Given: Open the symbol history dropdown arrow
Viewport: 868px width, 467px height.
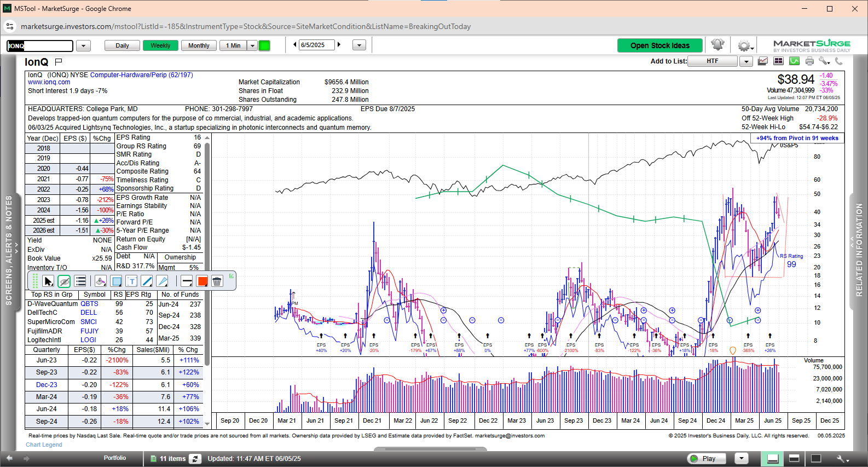Looking at the screenshot, I should coord(83,46).
